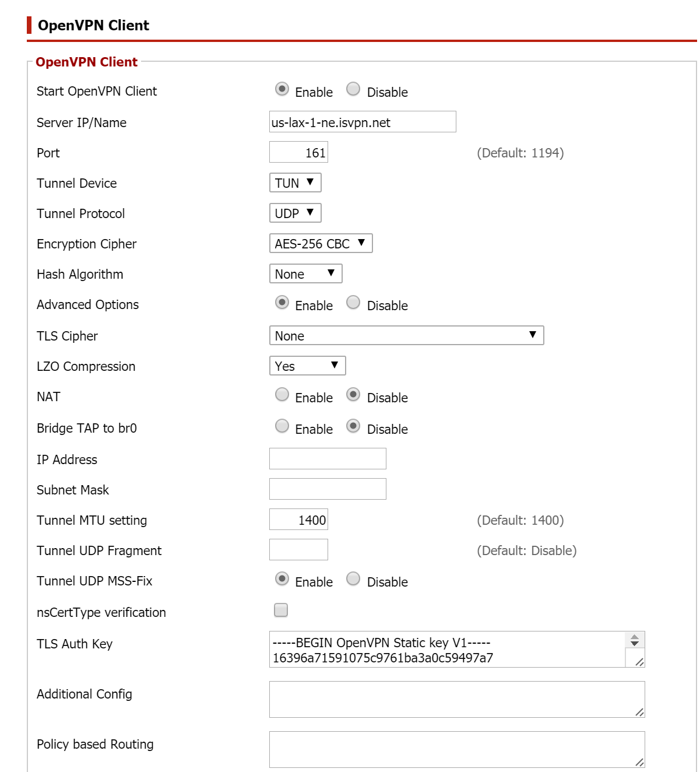
Task: Enable Tunnel UDP MSS-Fix
Action: coord(282,579)
